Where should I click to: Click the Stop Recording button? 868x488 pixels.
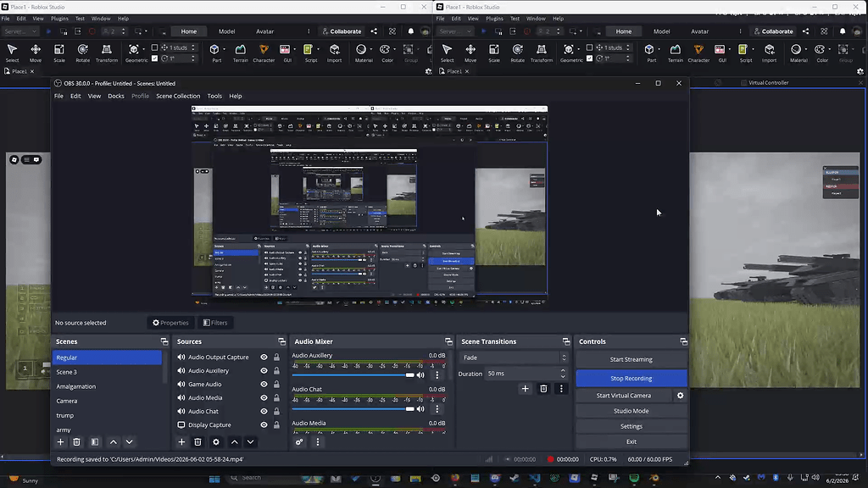631,379
